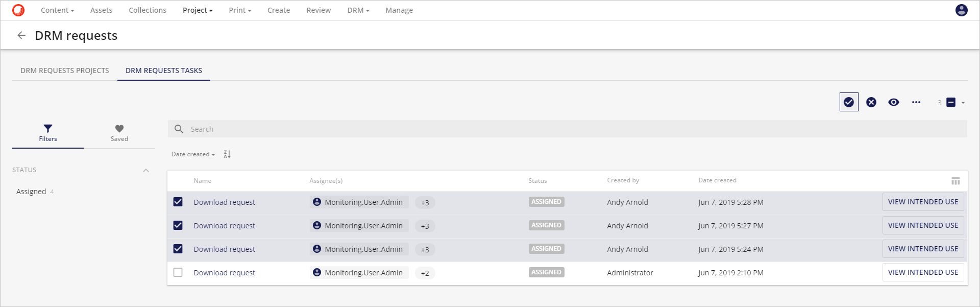This screenshot has height=307, width=980.
Task: Toggle sort order ascending/descending icon
Action: pos(227,154)
